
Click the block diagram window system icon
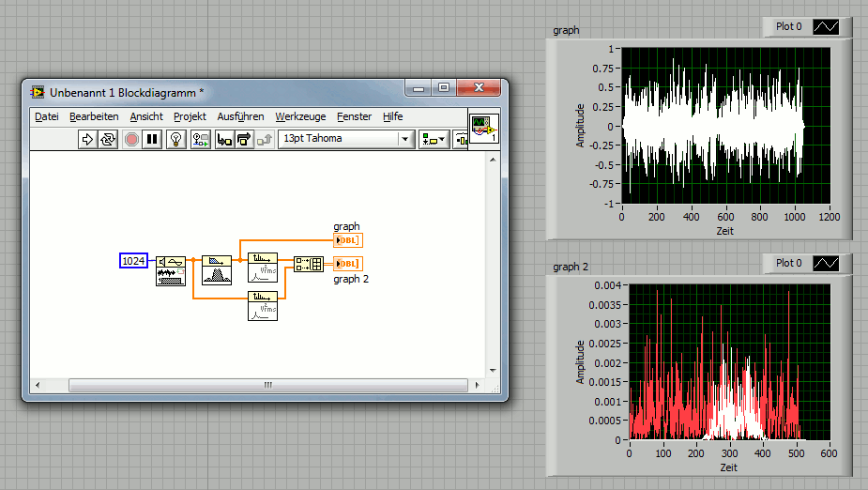click(x=38, y=92)
